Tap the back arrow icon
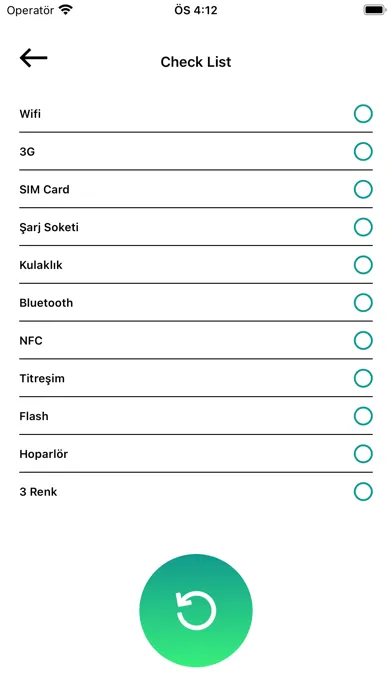This screenshot has width=392, height=696. 33,58
